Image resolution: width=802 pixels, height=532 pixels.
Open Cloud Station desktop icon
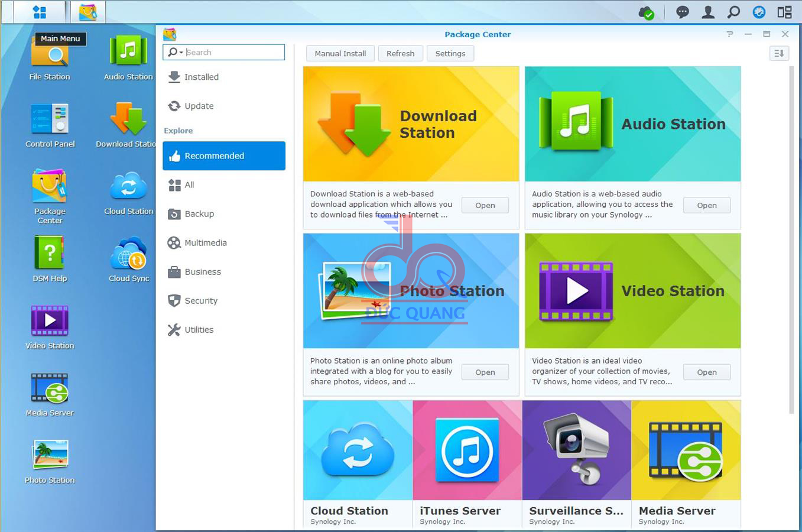128,193
